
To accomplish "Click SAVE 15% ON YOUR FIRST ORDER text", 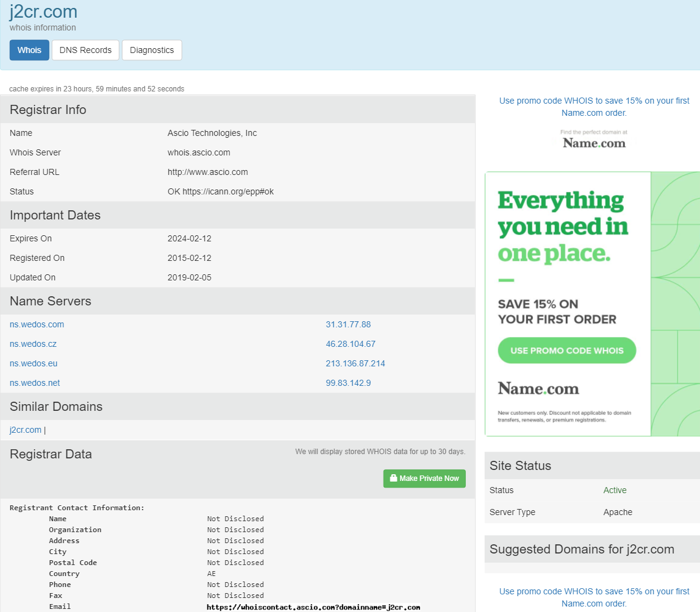I will (557, 311).
